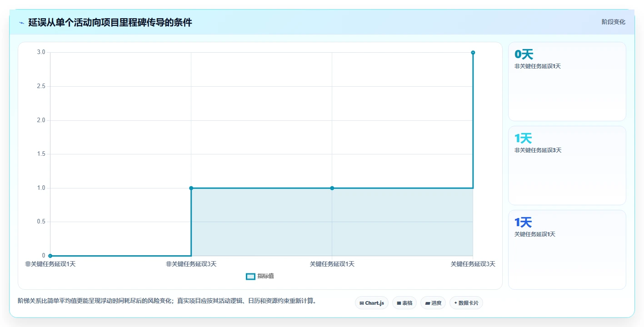The height and width of the screenshot is (327, 644).
Task: Click the cyan 1天 value for 非关键任务延误3天
Action: pyautogui.click(x=523, y=139)
